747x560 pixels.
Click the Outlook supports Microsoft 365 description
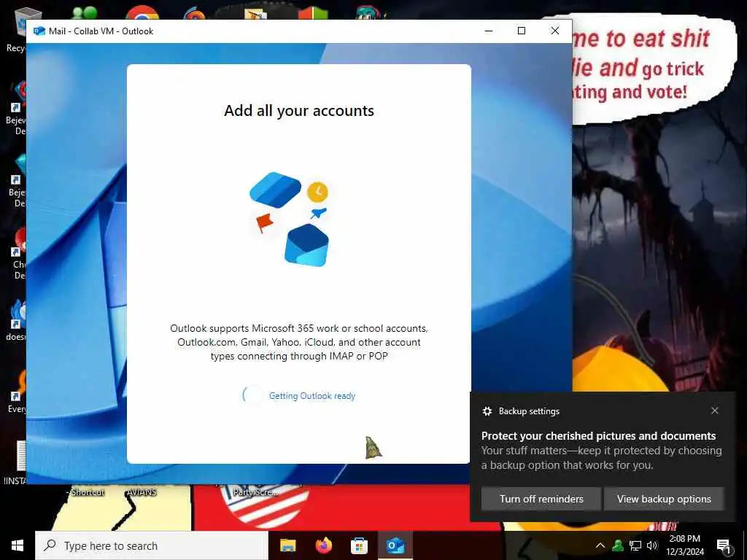299,342
